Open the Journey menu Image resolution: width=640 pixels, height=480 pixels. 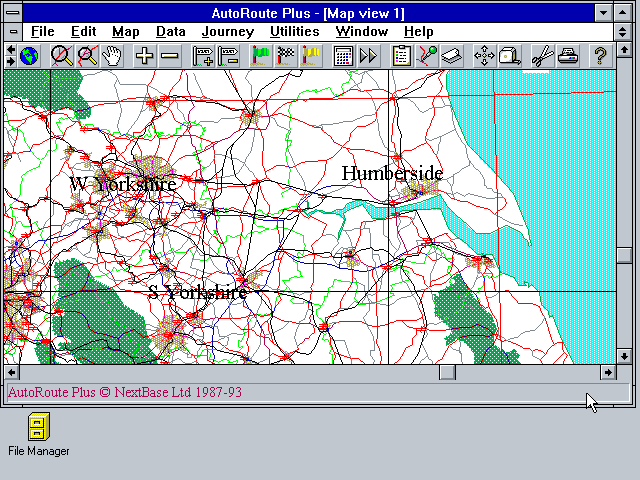click(228, 31)
